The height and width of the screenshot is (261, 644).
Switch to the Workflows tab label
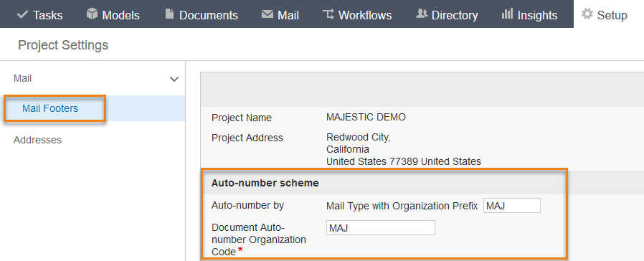(x=365, y=15)
